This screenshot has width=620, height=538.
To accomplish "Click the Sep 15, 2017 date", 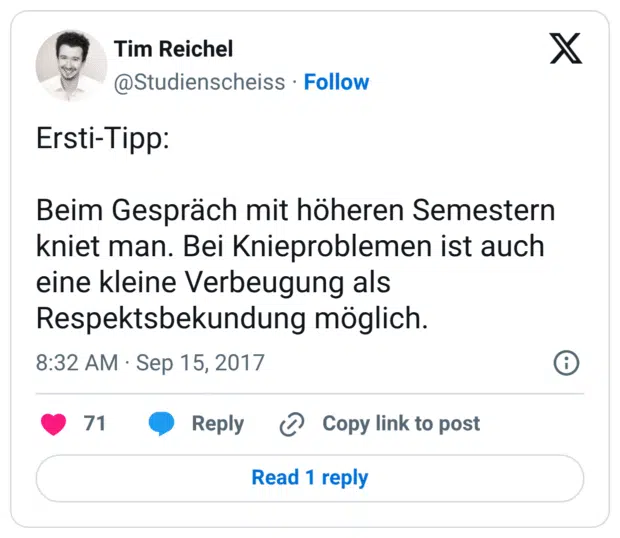I will point(200,362).
